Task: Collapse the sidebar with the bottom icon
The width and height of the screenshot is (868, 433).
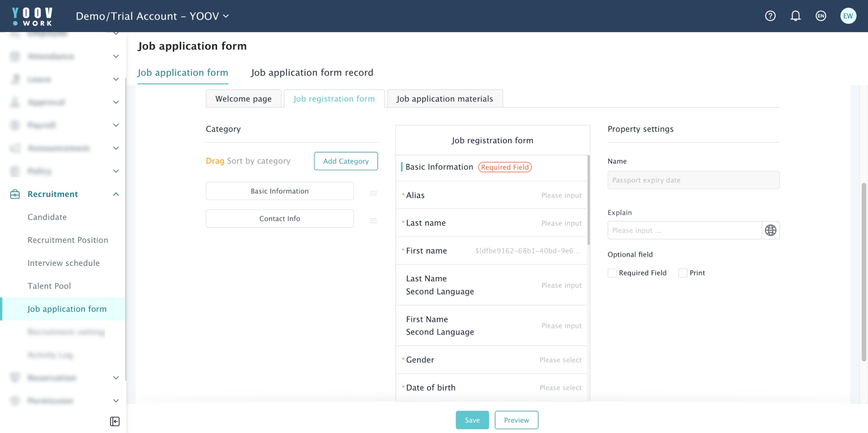Action: (114, 422)
